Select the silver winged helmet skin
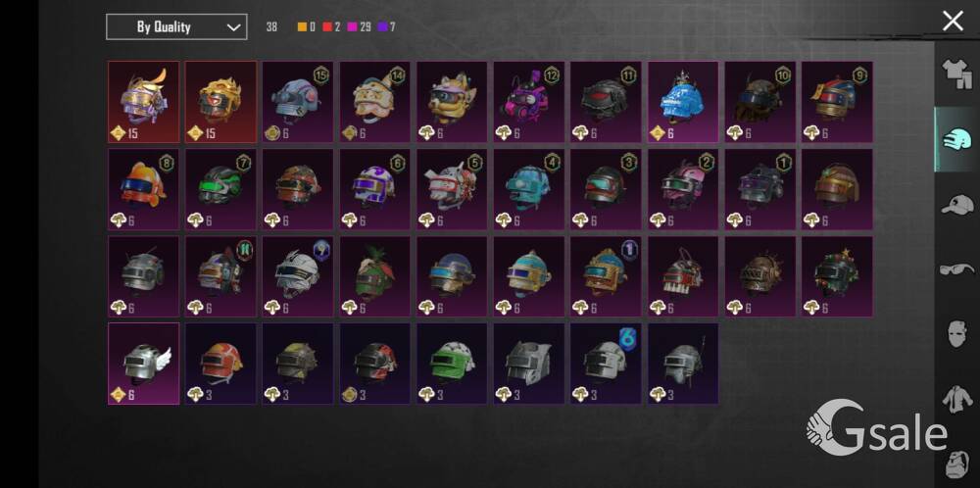Screen dimensions: 980x488 144,364
